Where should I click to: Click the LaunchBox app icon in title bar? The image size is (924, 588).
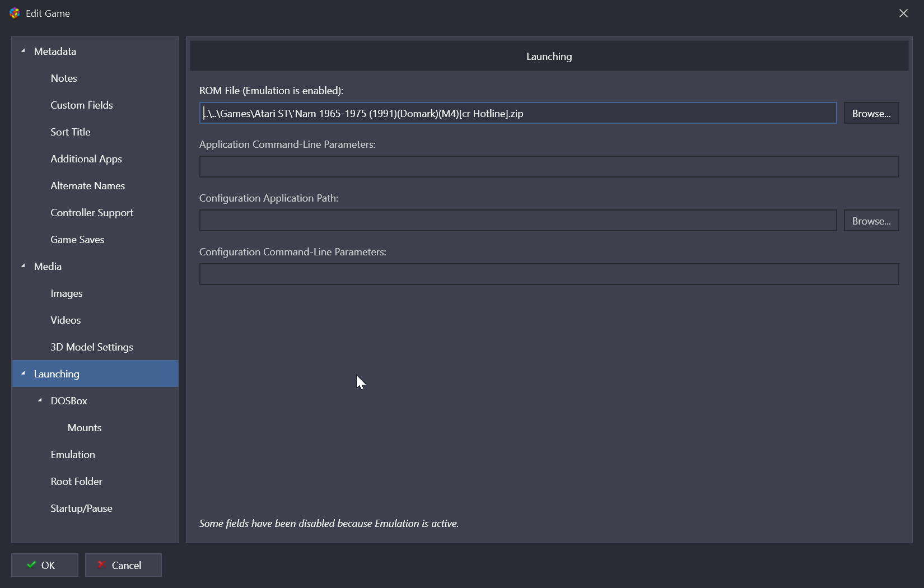point(15,13)
